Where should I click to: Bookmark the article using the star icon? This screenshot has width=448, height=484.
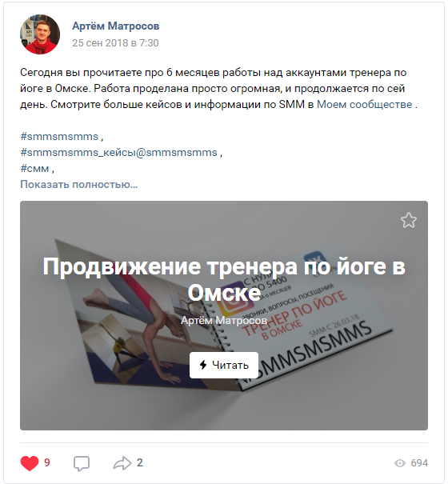pos(409,220)
